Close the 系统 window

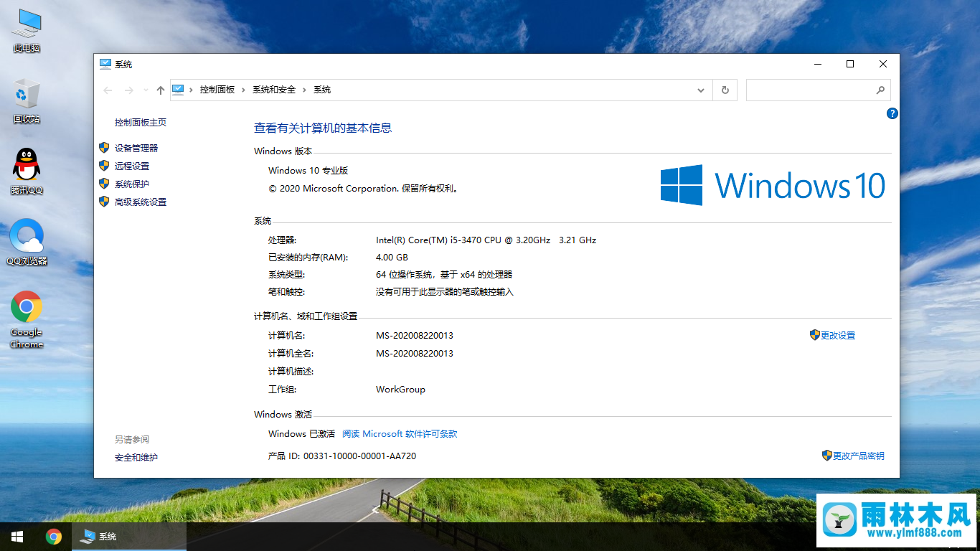click(883, 64)
